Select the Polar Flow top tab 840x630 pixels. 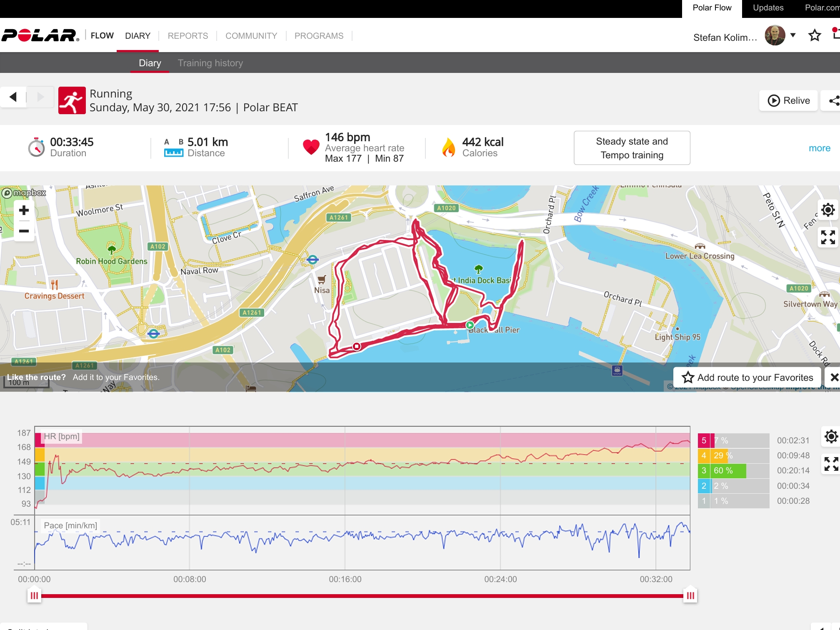tap(712, 8)
